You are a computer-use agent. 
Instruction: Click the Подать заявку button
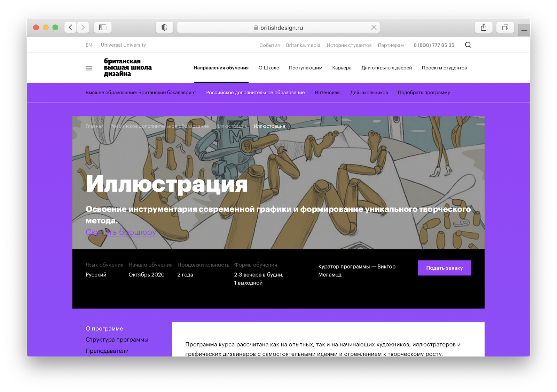click(x=445, y=268)
